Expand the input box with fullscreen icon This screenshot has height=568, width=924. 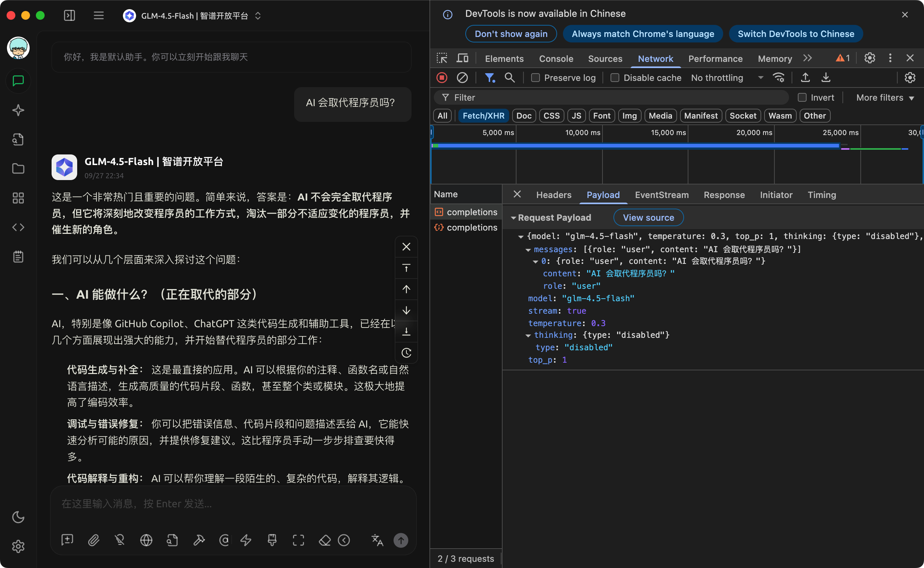[x=298, y=540]
